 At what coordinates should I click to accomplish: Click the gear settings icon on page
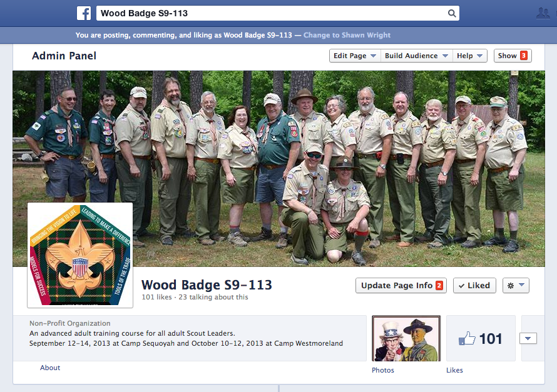pyautogui.click(x=516, y=285)
